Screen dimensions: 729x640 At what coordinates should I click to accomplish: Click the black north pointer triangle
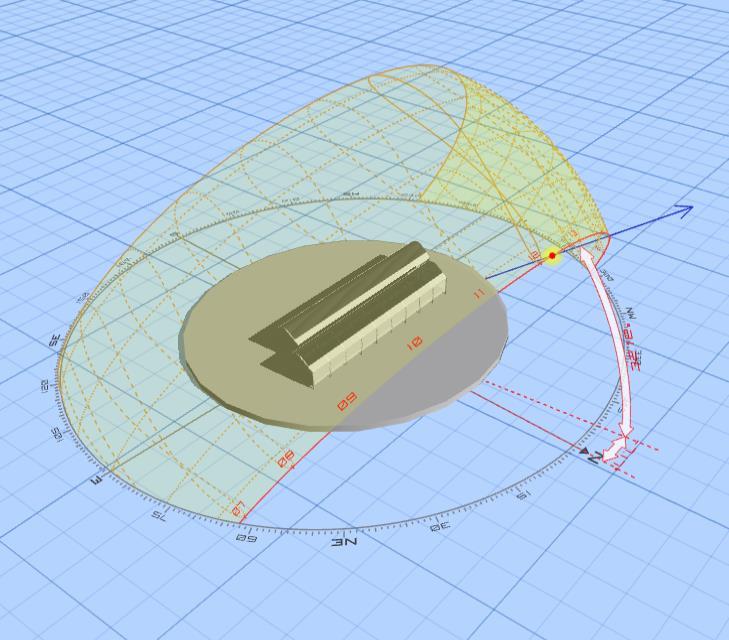pos(583,451)
